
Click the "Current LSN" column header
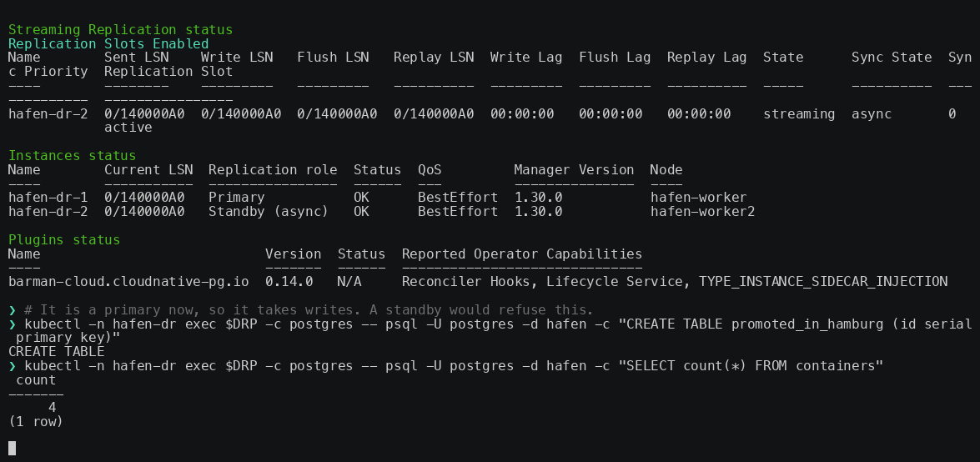148,170
